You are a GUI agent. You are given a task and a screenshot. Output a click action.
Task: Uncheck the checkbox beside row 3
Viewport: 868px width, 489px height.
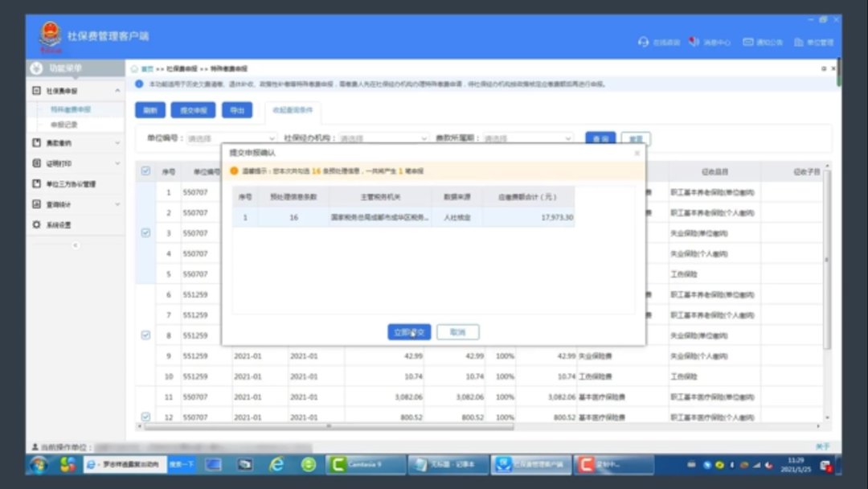click(145, 233)
